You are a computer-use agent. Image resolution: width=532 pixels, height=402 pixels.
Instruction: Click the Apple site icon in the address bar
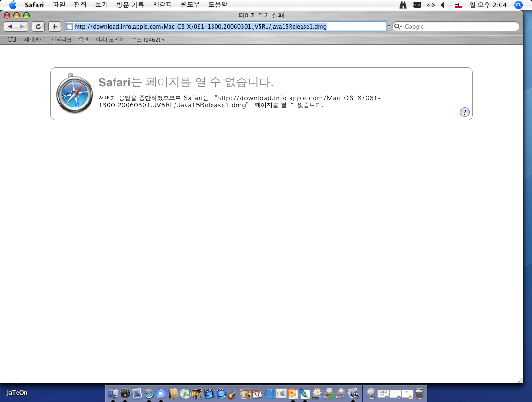(70, 26)
